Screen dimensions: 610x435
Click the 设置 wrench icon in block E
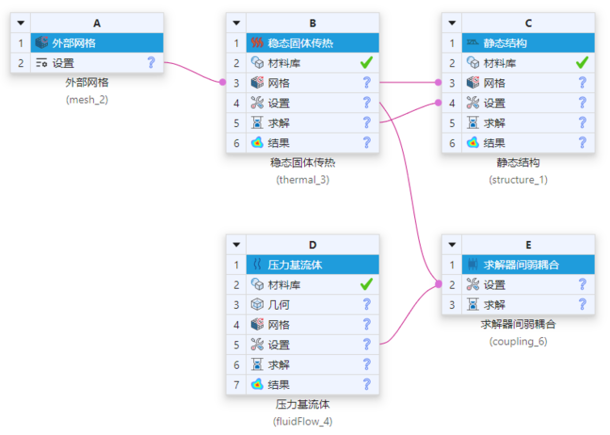click(x=472, y=284)
